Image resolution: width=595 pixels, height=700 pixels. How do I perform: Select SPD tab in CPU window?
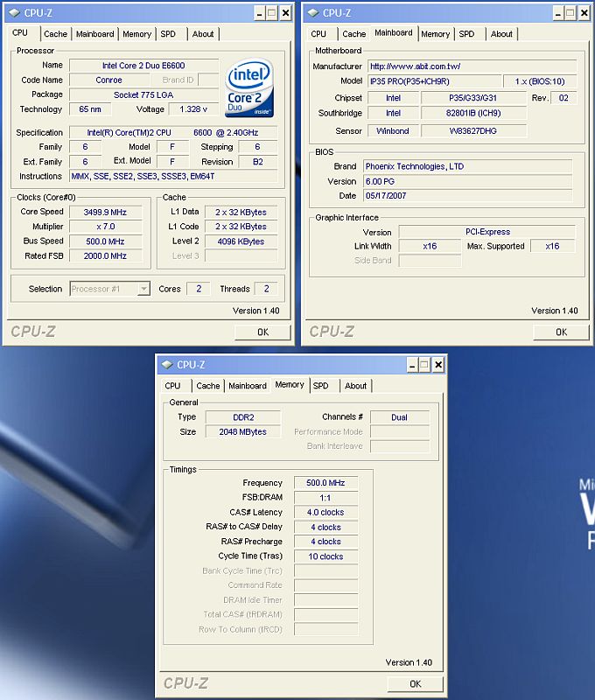tap(168, 34)
